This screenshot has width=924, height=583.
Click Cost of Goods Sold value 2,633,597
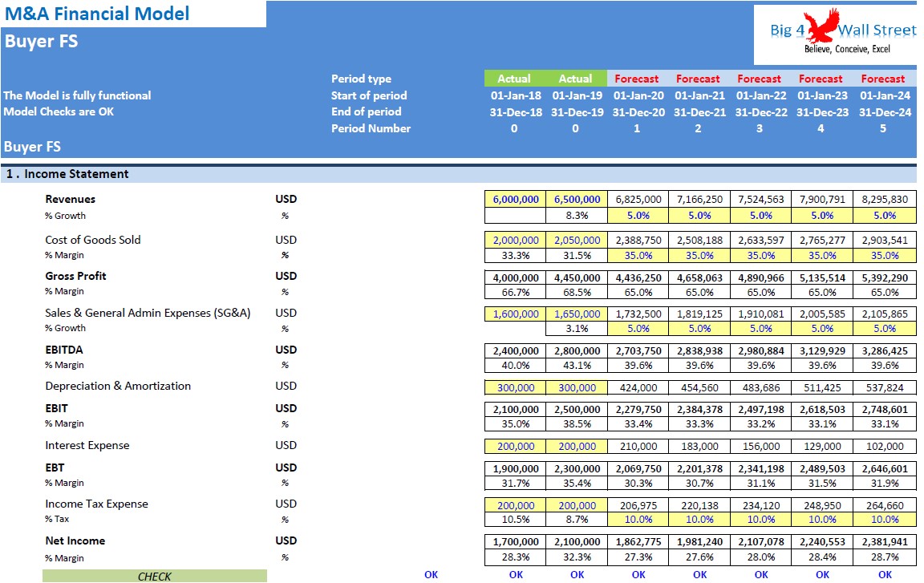[760, 241]
